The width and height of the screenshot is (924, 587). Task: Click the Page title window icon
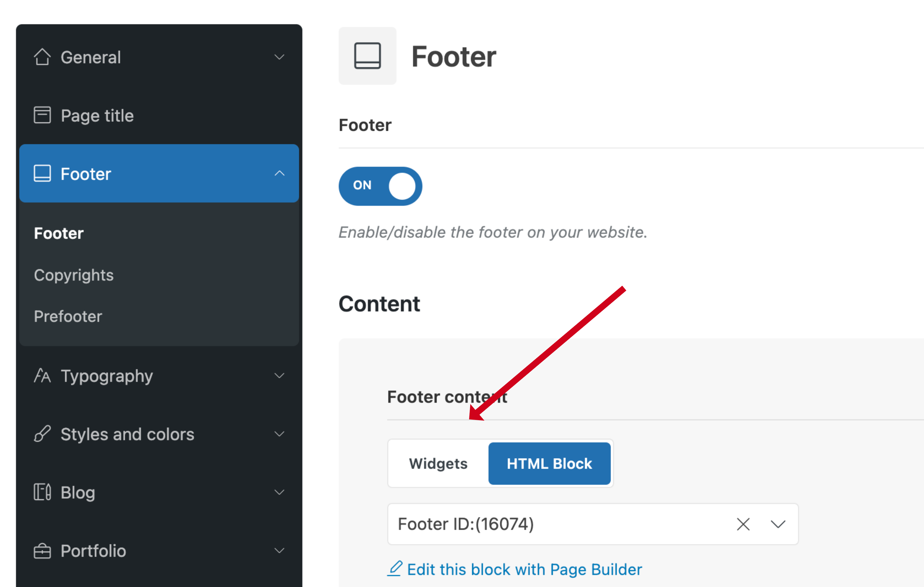42,115
